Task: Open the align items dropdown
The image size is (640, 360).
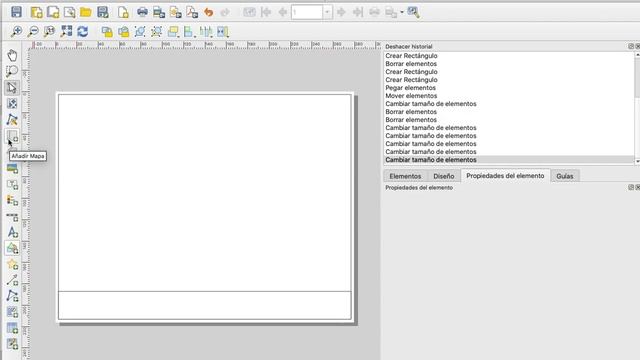Action: 189,32
